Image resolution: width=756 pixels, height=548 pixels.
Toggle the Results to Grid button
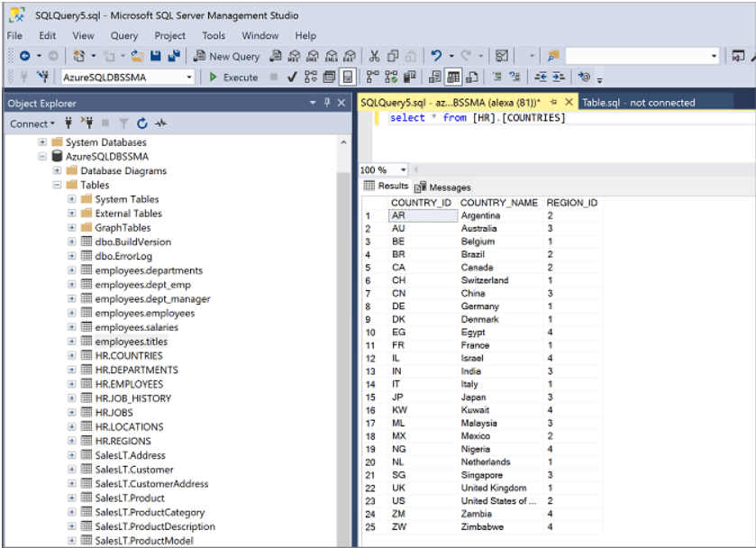point(452,78)
